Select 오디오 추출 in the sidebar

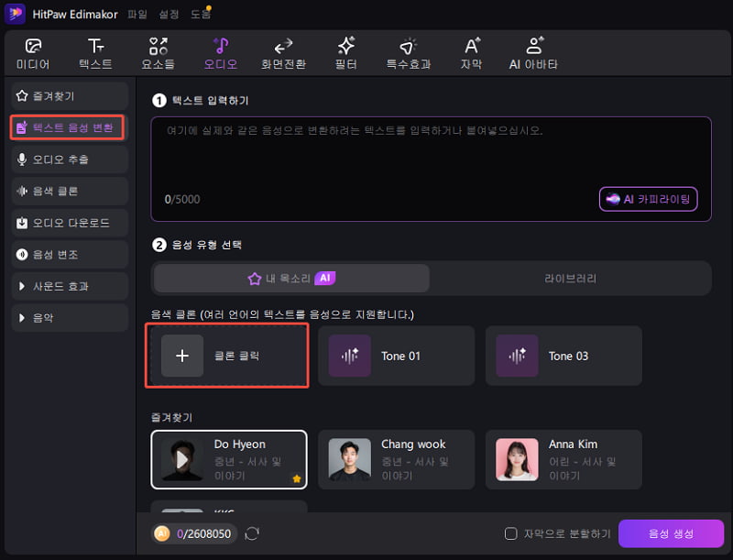click(x=68, y=159)
